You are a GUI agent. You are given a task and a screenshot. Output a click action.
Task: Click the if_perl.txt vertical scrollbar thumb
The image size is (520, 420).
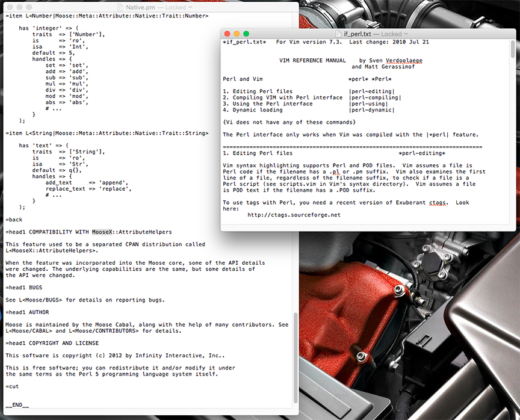[513, 49]
